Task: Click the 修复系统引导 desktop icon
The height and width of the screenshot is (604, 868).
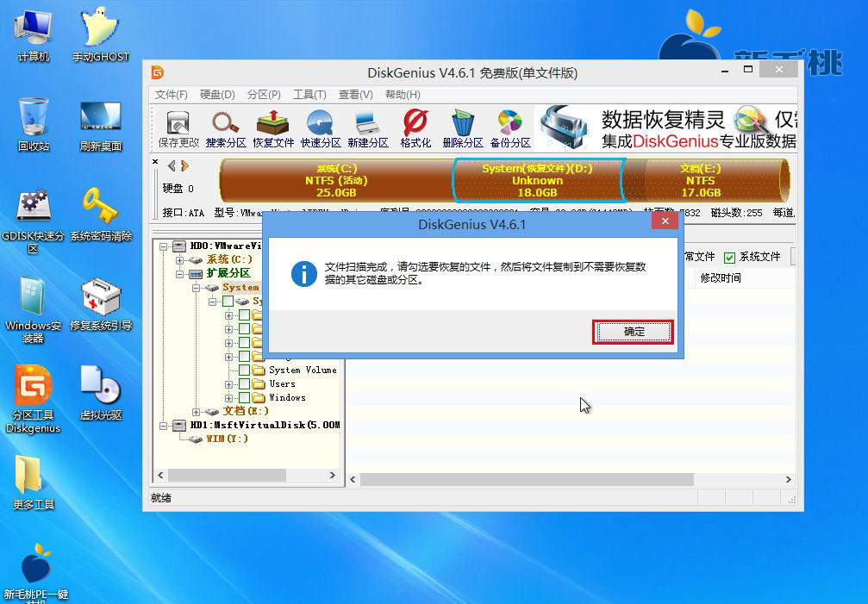Action: pos(101,305)
